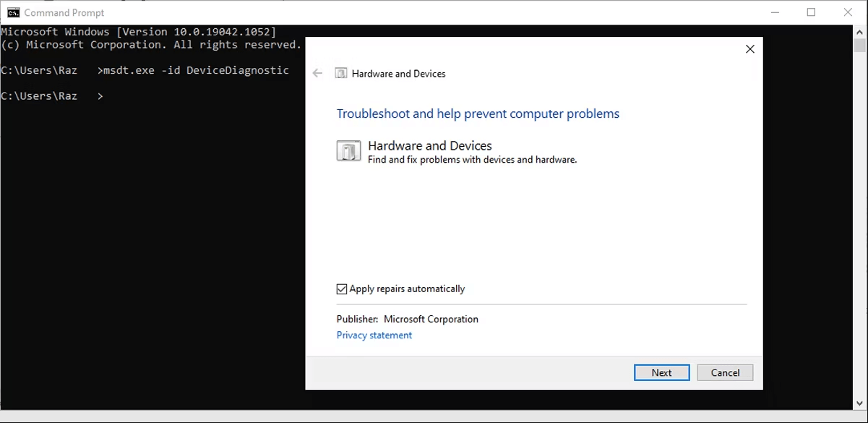868x423 pixels.
Task: Uncheck Apply repairs automatically
Action: coord(342,289)
